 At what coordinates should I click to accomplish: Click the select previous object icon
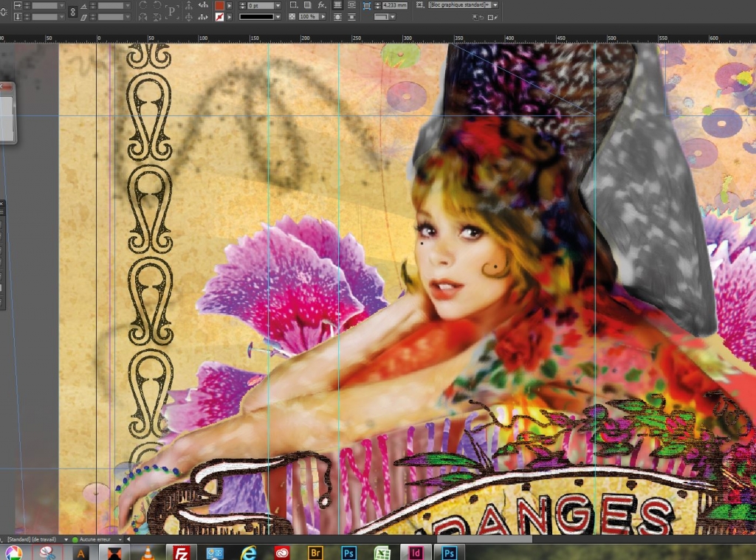tap(203, 5)
